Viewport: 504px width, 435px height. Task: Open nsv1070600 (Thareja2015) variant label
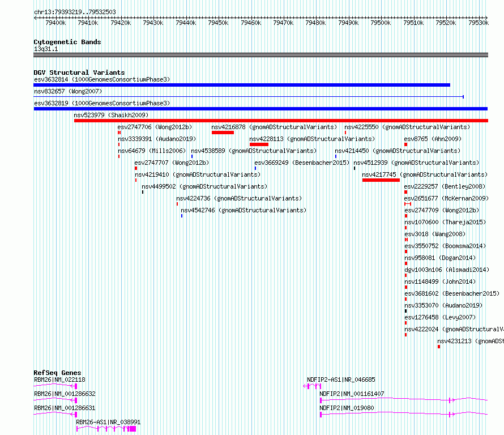point(445,222)
